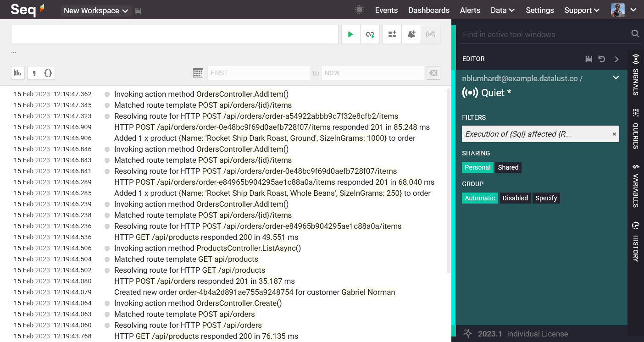Expand event dot for ProductsController.ListAsync() row
The image size is (644, 342).
(x=107, y=248)
